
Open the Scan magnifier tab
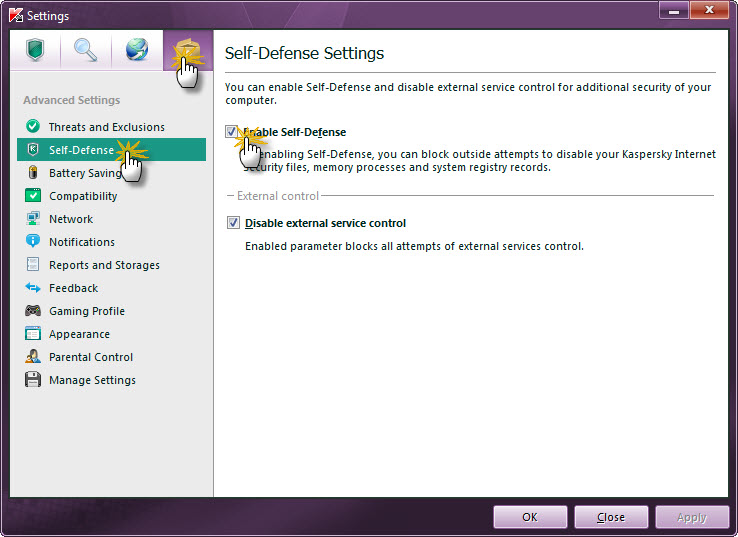(86, 50)
